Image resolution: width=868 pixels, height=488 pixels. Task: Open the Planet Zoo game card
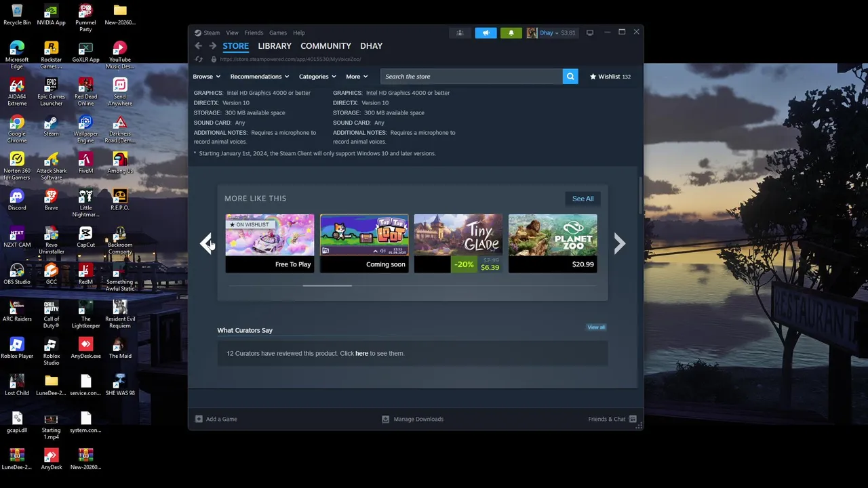tap(553, 243)
